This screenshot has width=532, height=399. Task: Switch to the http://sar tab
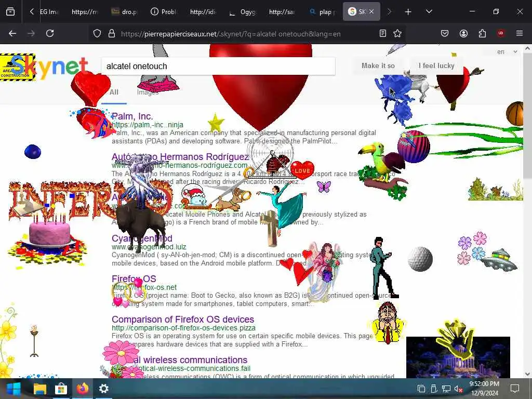[x=283, y=11]
